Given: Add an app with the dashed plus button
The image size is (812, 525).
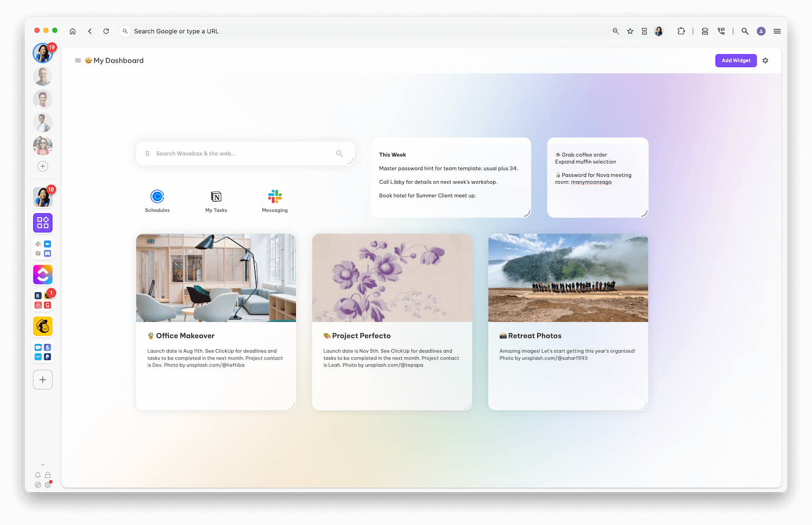Looking at the screenshot, I should click(x=43, y=380).
